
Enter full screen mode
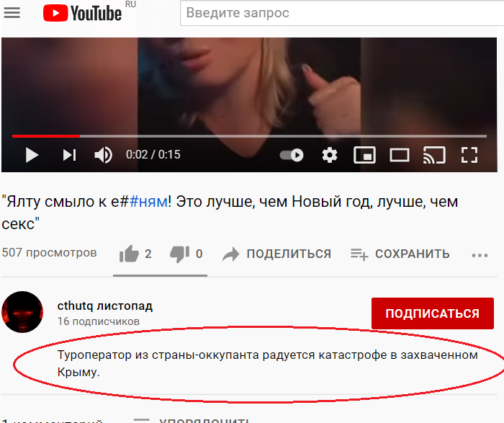click(x=469, y=155)
